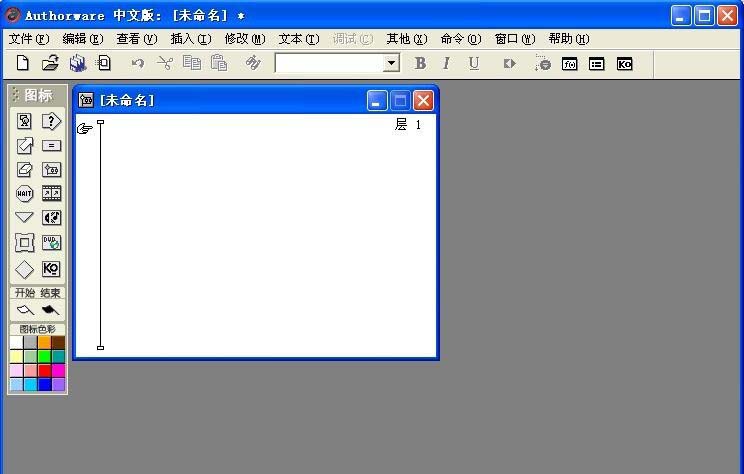Choose the dark blue icon color swatch
The width and height of the screenshot is (744, 474).
point(45,384)
